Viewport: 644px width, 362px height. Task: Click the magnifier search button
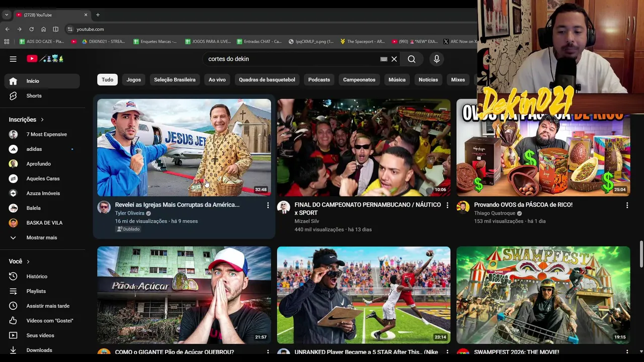pyautogui.click(x=412, y=59)
